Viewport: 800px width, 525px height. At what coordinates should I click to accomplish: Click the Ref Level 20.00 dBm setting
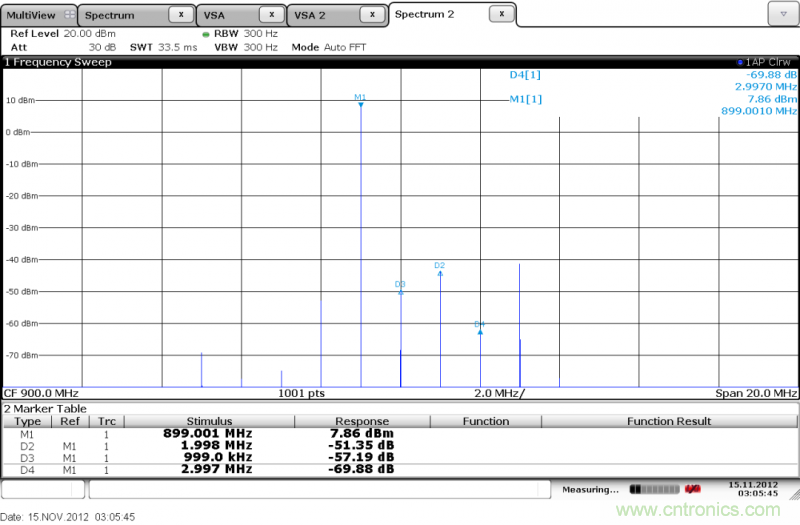coord(50,33)
